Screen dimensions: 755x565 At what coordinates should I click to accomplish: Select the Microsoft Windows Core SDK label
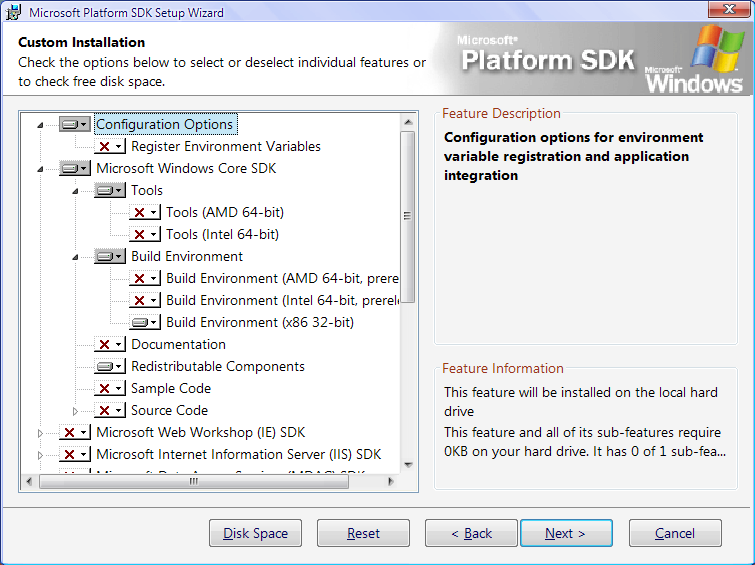pos(186,169)
